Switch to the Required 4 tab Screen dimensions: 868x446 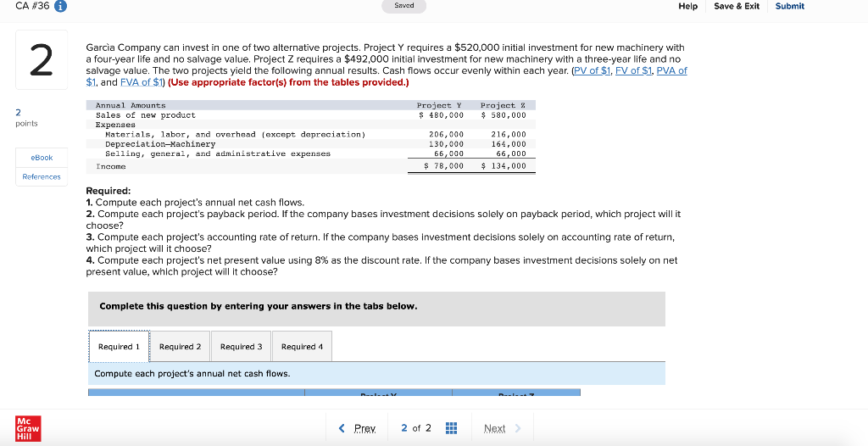pyautogui.click(x=302, y=346)
